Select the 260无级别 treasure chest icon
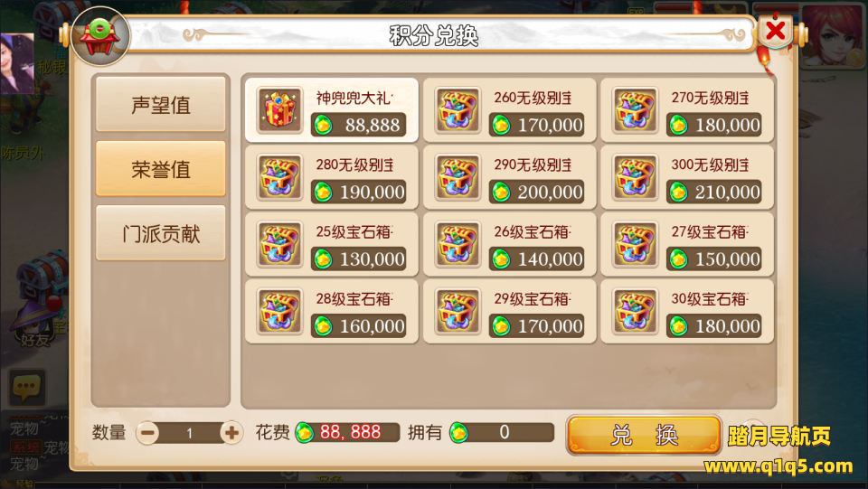This screenshot has height=489, width=868. [x=458, y=110]
